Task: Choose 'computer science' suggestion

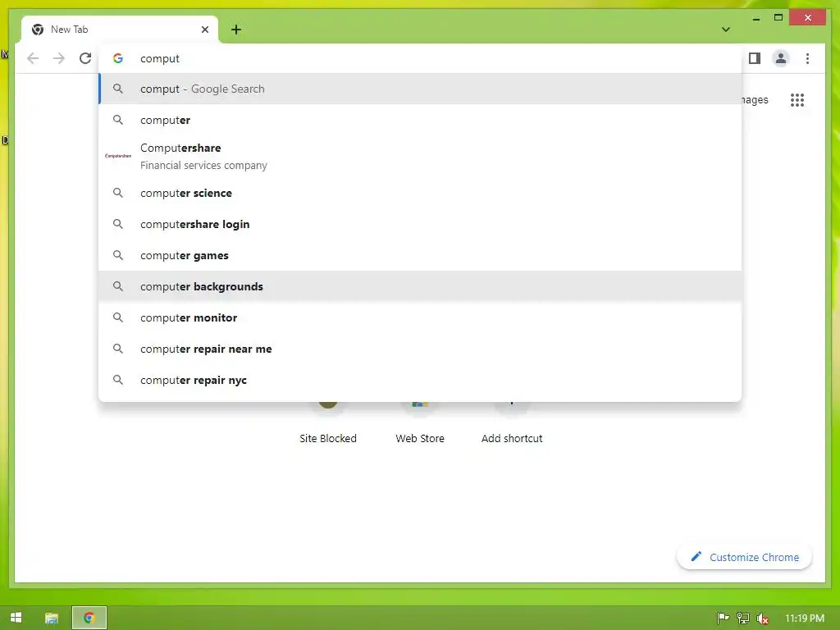Action: coord(421,193)
